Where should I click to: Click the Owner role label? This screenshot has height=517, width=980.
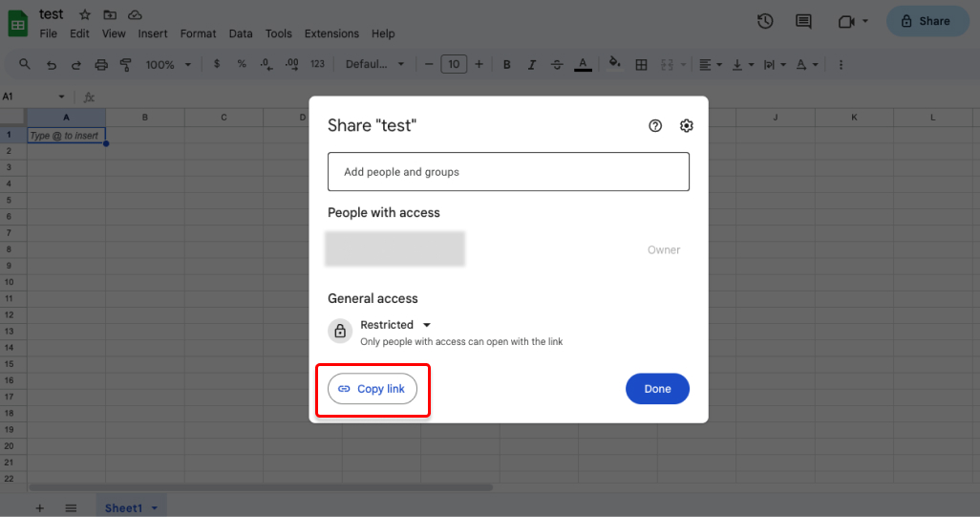663,250
